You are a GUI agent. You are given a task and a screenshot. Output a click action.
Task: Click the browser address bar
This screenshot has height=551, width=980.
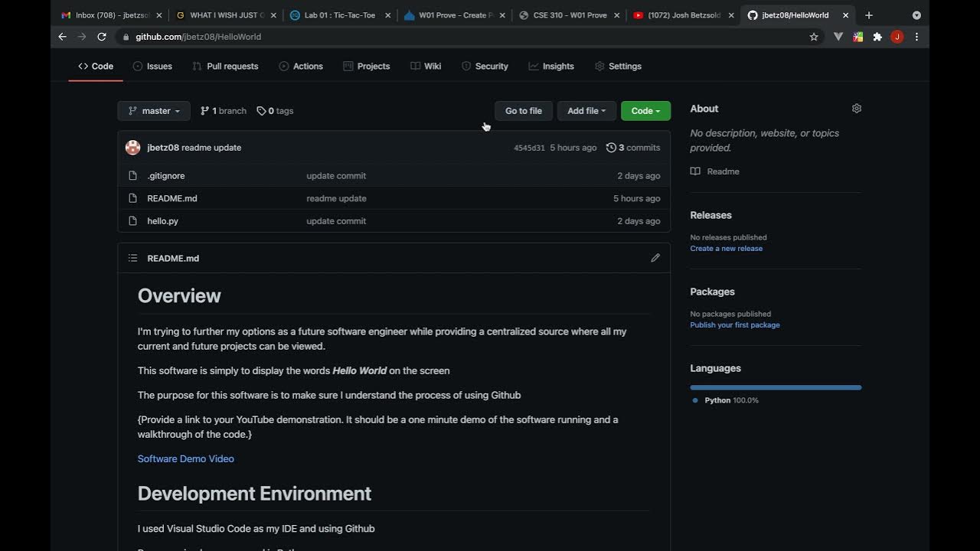(459, 37)
